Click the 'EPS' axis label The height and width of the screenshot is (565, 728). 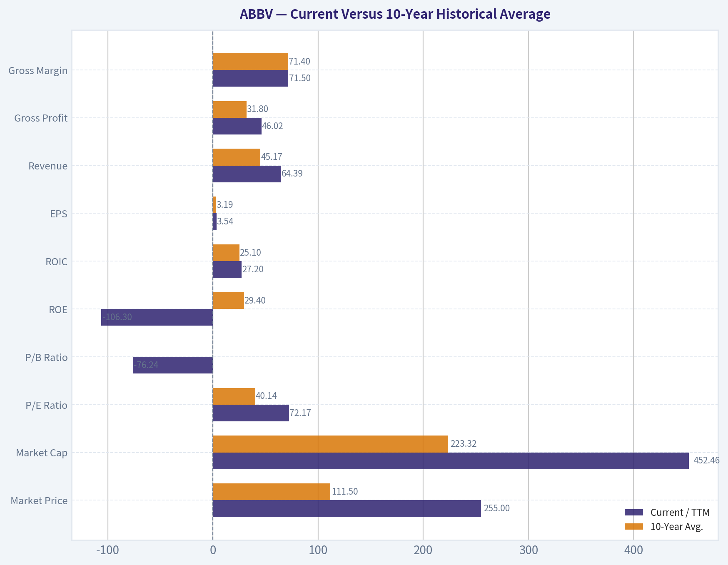[x=59, y=214]
